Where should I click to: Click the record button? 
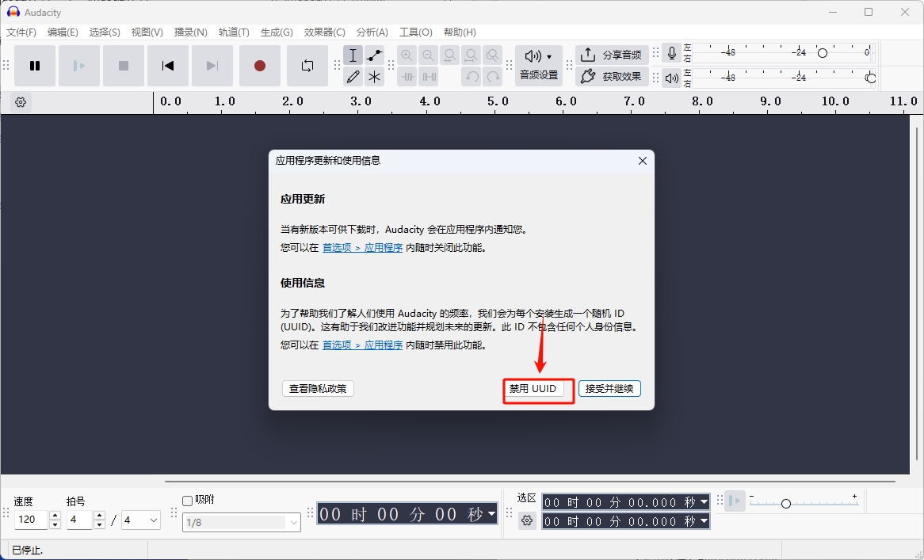260,66
